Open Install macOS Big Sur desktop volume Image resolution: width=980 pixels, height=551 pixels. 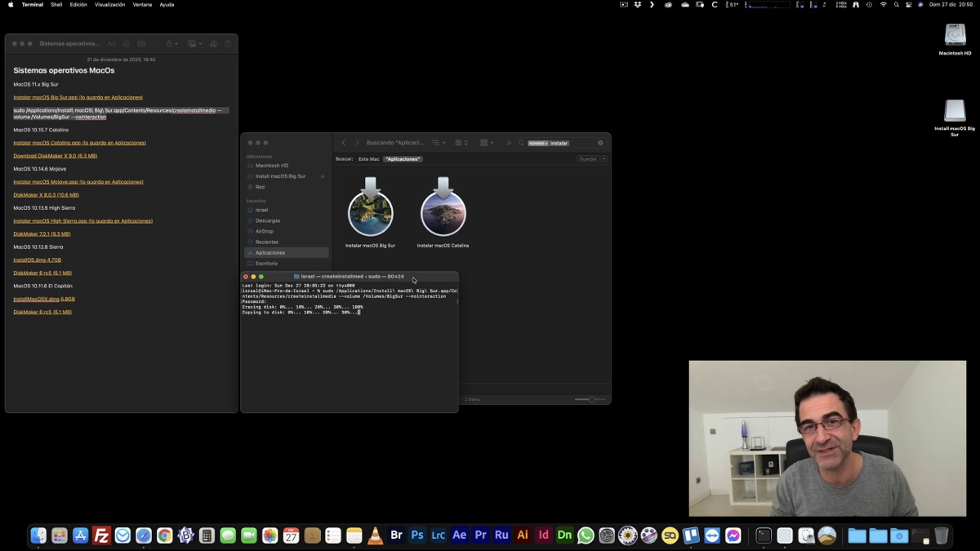[x=955, y=112]
